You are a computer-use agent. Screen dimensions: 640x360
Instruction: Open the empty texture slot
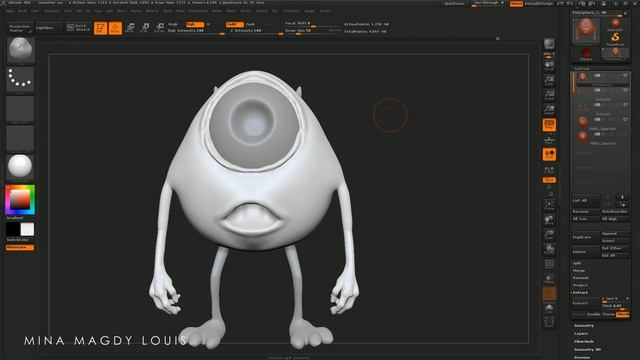pyautogui.click(x=20, y=138)
